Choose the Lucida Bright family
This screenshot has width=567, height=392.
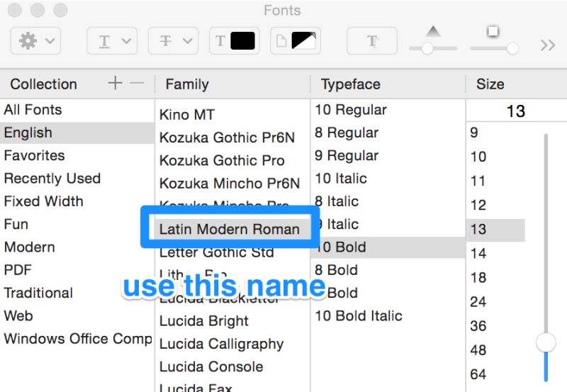(232, 321)
